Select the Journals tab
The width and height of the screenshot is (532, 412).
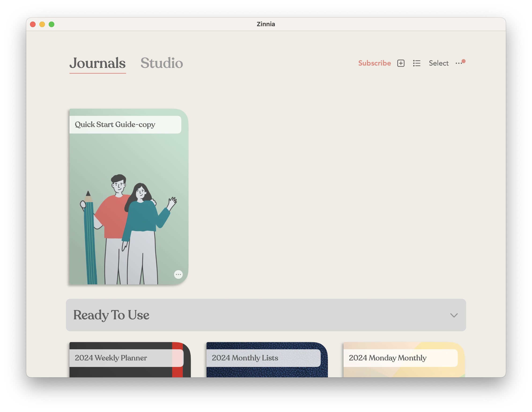point(97,63)
